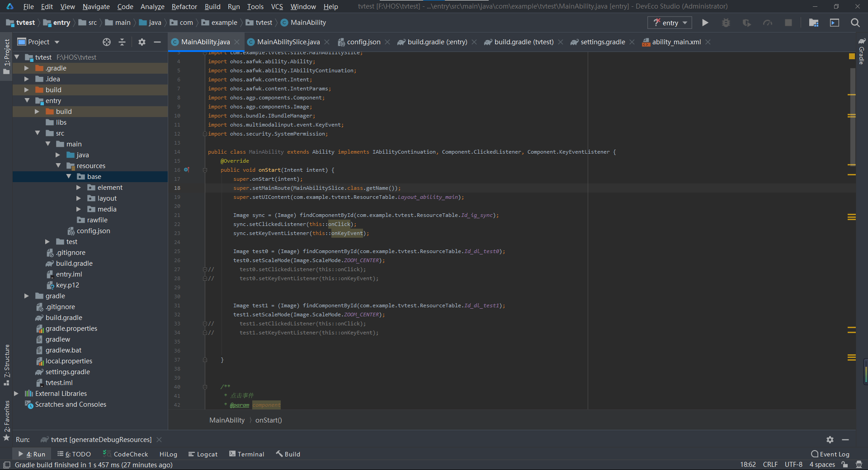Click override gutter icon on line 16
Image resolution: width=868 pixels, height=470 pixels.
tap(186, 170)
